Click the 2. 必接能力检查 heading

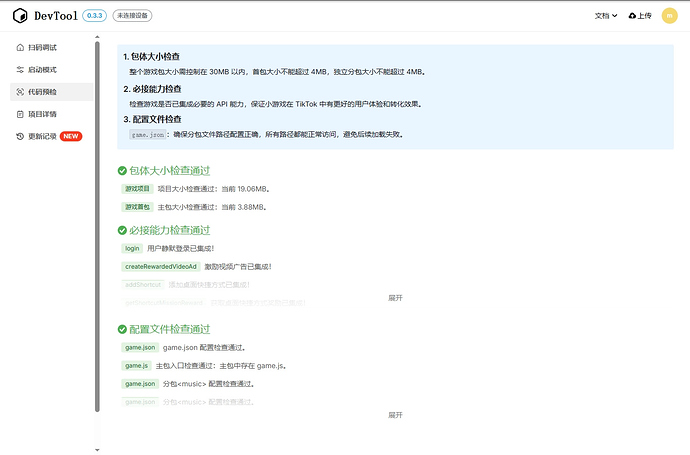pos(152,89)
